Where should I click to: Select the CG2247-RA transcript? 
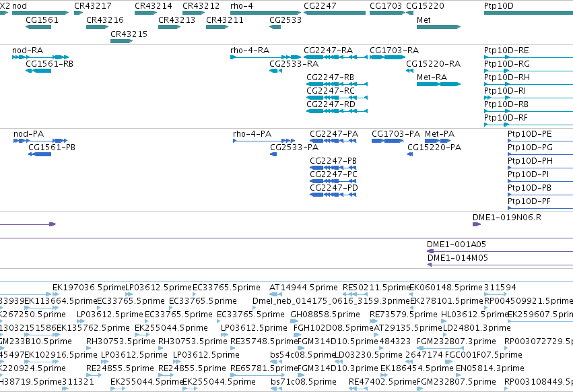point(328,50)
